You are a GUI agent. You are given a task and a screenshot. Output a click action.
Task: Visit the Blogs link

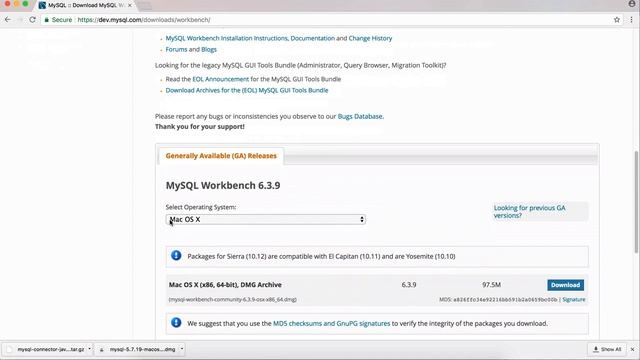tap(209, 49)
